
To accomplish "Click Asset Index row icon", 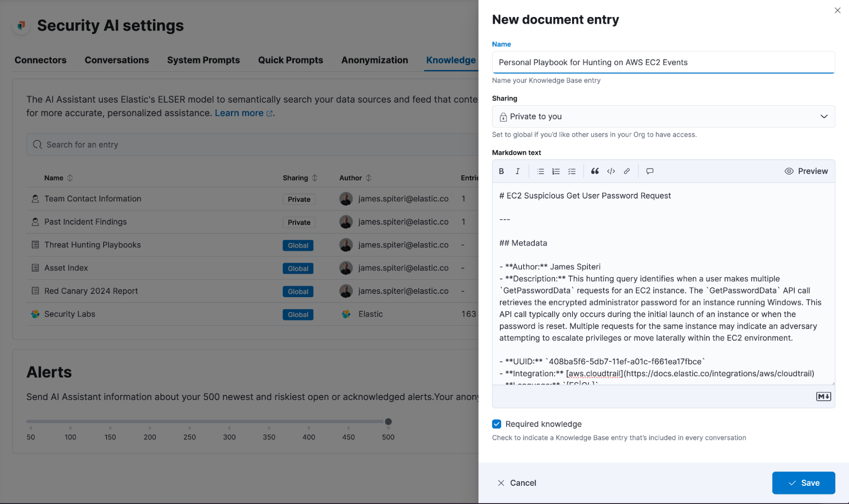I will (x=35, y=268).
